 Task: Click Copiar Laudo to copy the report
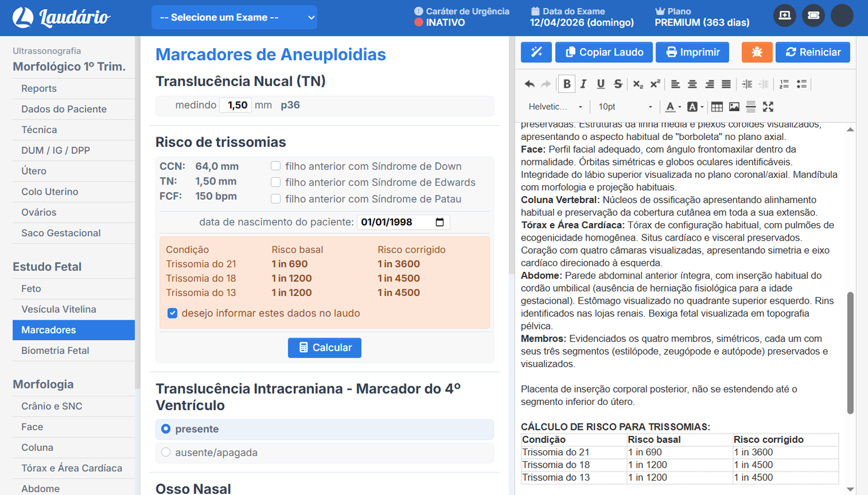point(603,52)
